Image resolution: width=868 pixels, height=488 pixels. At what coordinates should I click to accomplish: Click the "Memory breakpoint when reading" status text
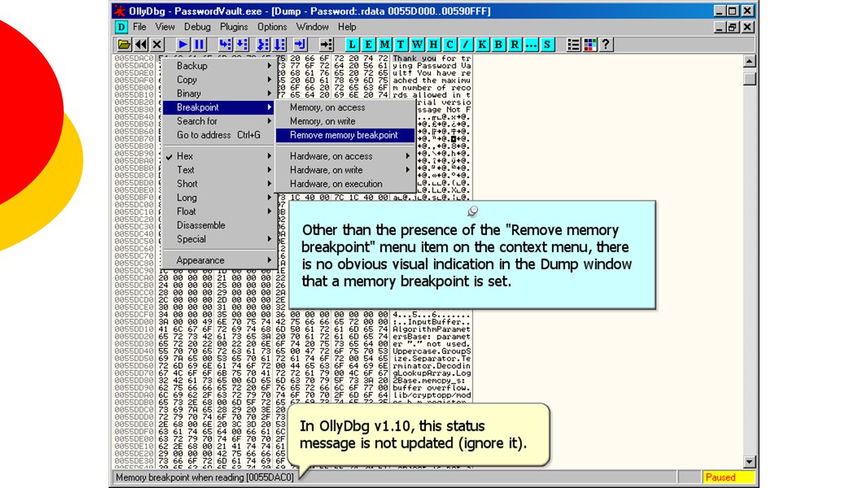pos(205,477)
